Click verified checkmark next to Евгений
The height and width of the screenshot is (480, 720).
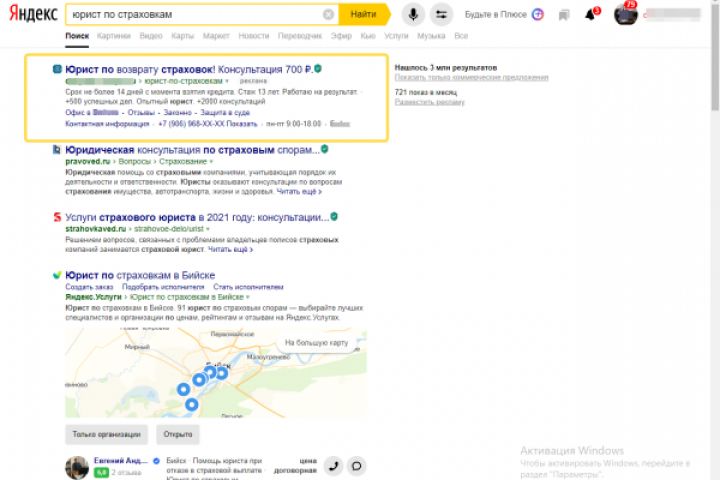(x=156, y=461)
